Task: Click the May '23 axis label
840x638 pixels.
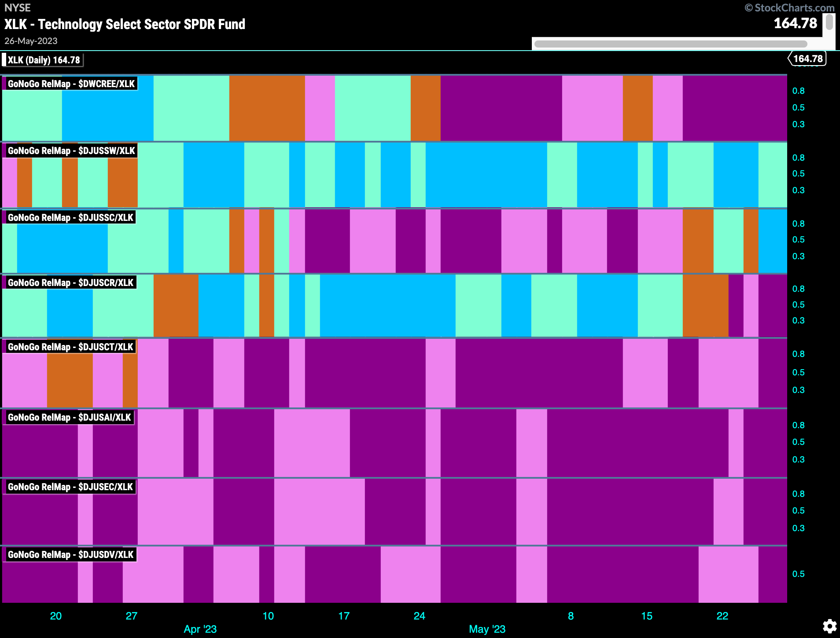Action: [x=487, y=629]
